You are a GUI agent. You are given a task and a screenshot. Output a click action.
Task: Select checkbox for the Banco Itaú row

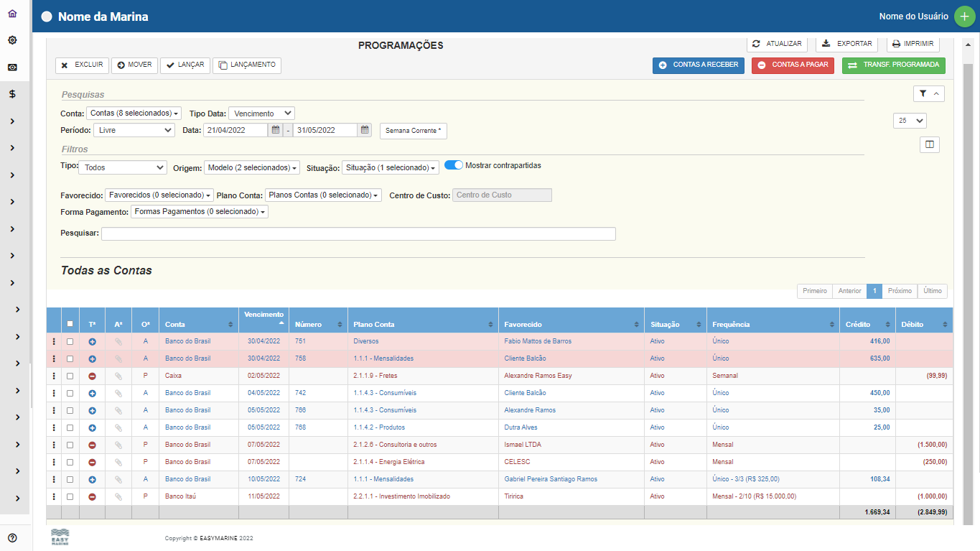pyautogui.click(x=70, y=496)
